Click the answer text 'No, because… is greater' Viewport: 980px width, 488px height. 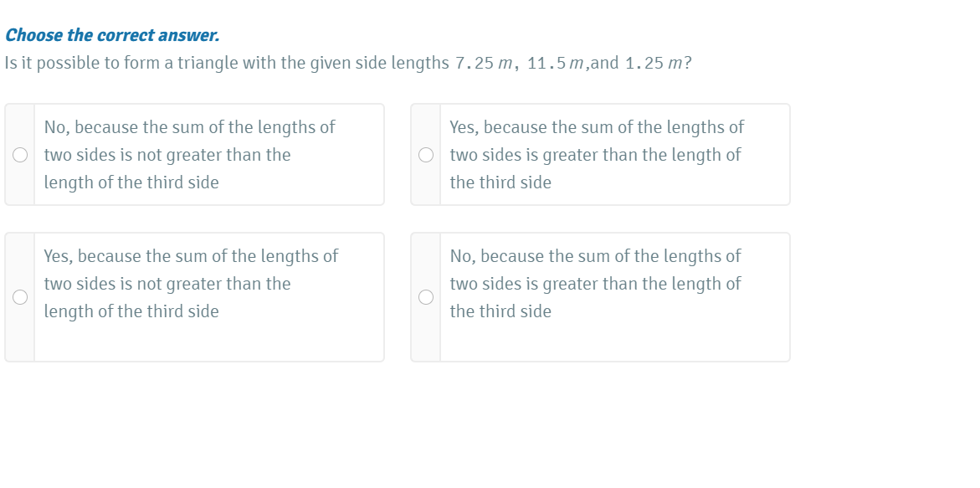point(595,284)
